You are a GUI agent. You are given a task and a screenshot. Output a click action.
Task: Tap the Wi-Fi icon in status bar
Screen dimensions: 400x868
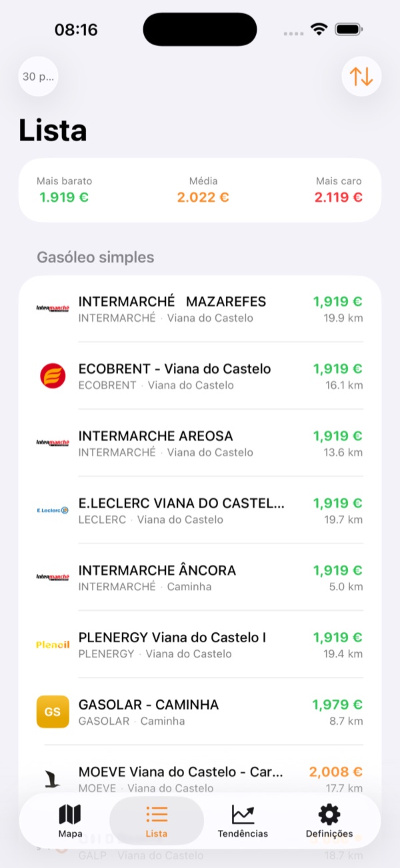[x=319, y=29]
